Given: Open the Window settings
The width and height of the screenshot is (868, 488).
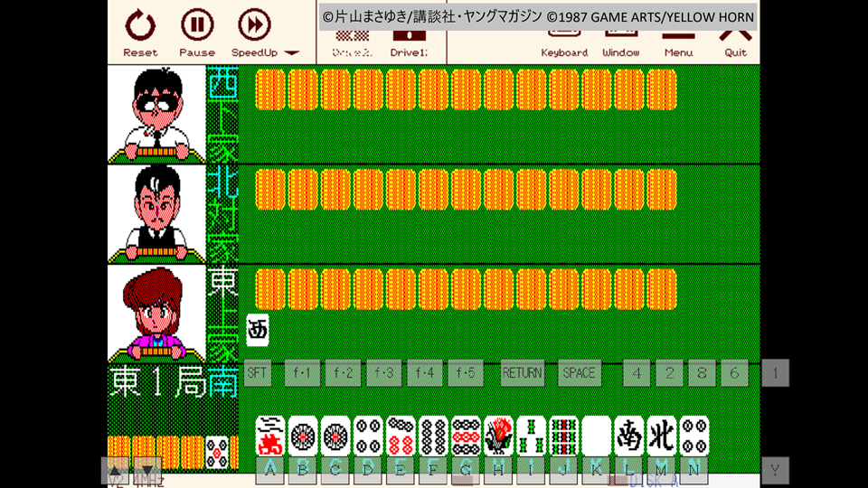Looking at the screenshot, I should (x=620, y=42).
